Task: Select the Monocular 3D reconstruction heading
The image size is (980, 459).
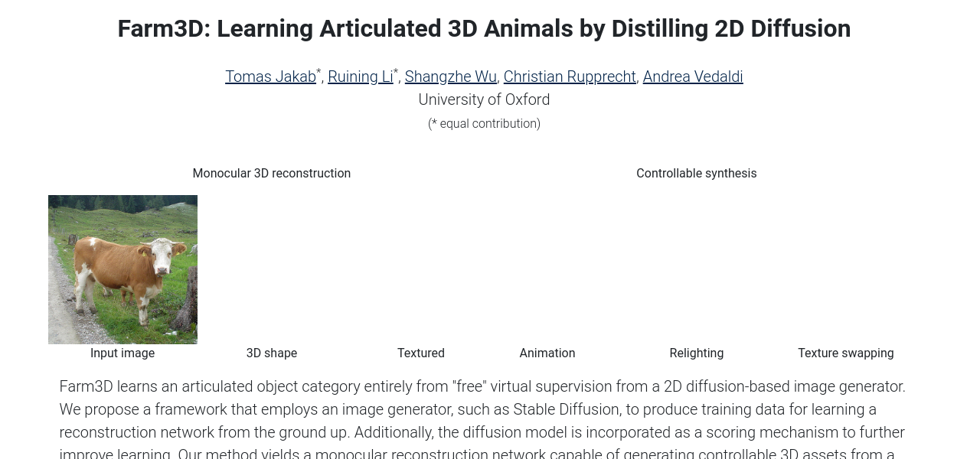Action: pos(271,174)
